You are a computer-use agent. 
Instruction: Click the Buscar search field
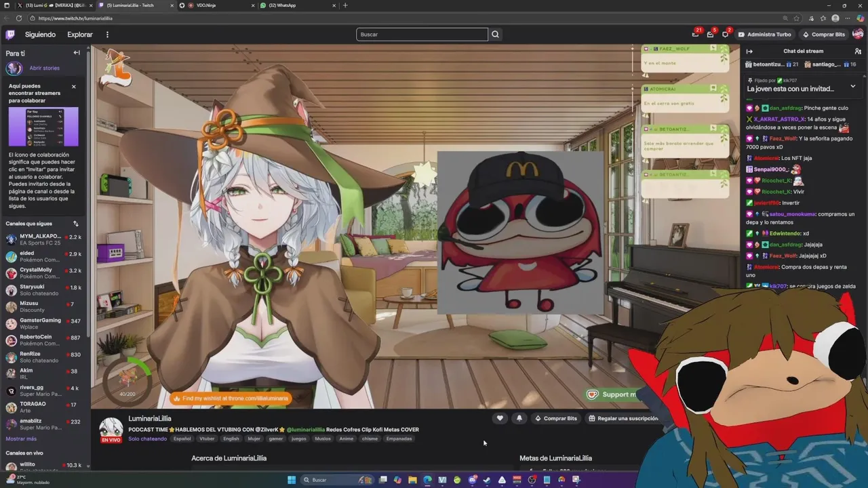tap(422, 35)
